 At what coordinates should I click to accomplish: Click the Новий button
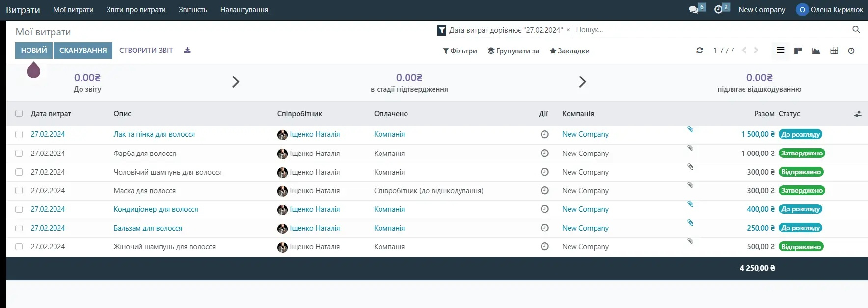34,51
